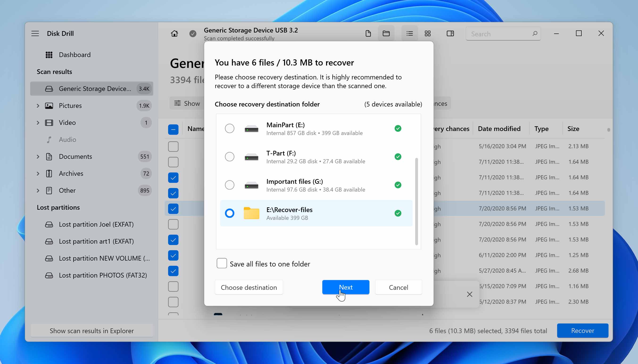Open Dashboard from the sidebar
This screenshot has height=364, width=638.
click(75, 54)
